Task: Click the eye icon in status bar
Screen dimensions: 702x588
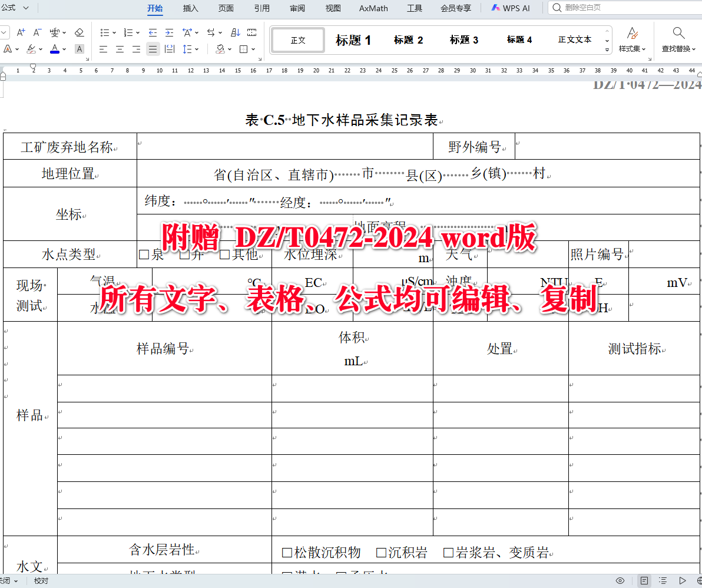Action: pyautogui.click(x=621, y=581)
